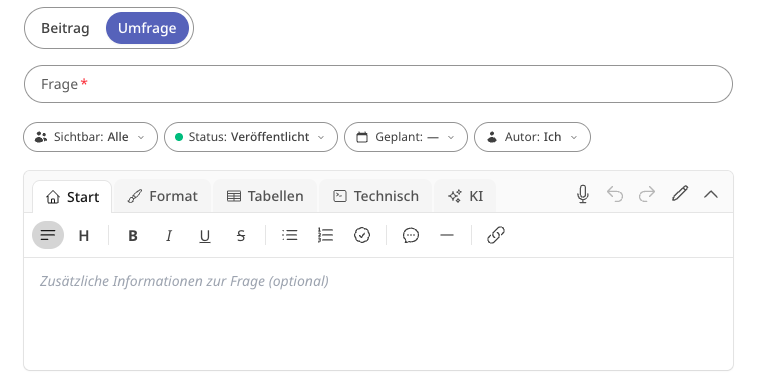Open the Technisch toolbar tab
The height and width of the screenshot is (390, 768).
(376, 196)
